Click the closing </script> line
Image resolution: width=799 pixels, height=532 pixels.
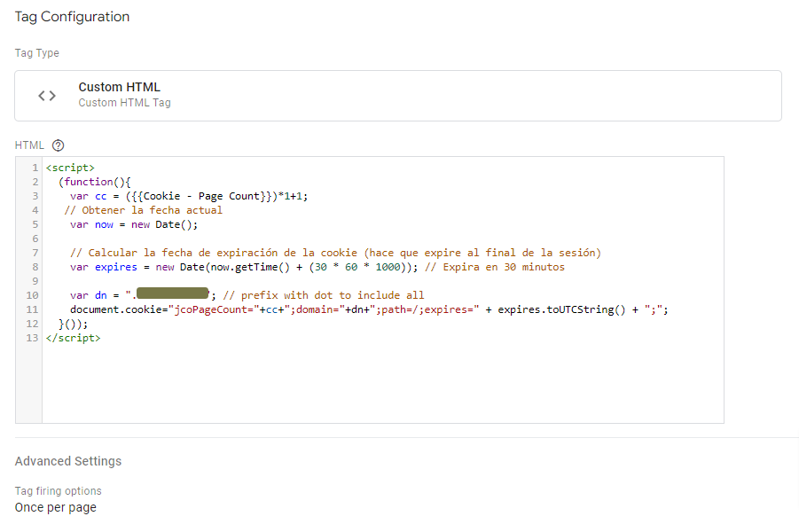point(74,338)
